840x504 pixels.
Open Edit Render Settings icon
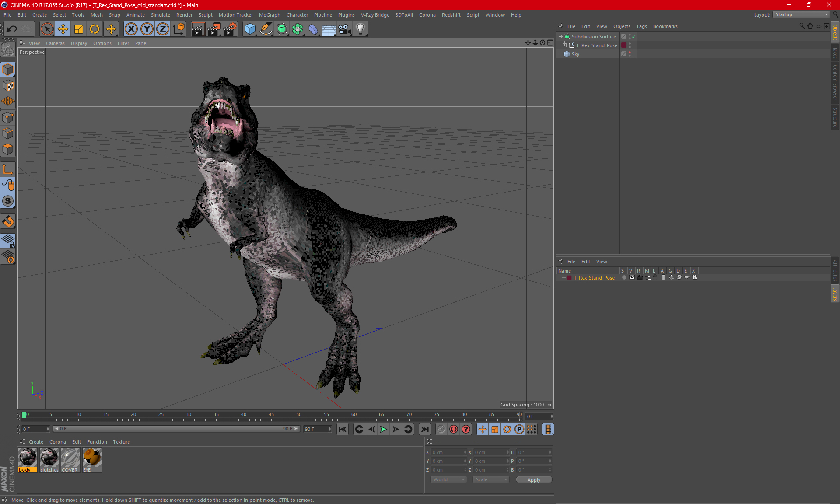(230, 29)
